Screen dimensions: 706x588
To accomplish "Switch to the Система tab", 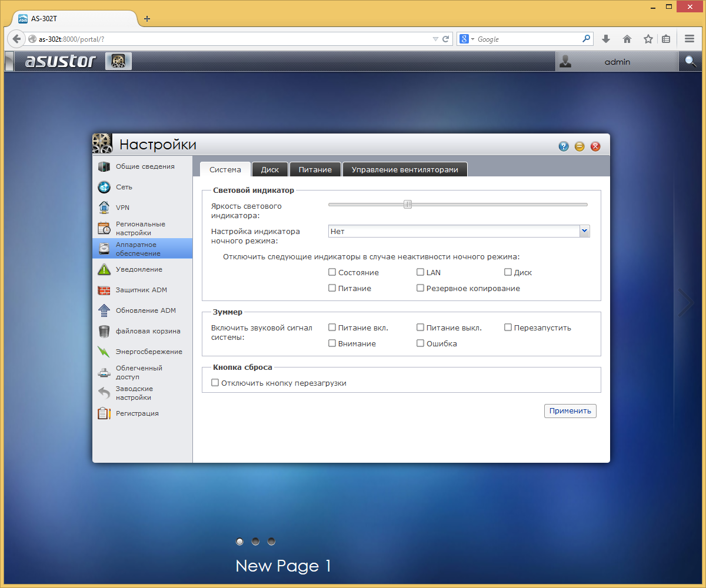I will 225,169.
